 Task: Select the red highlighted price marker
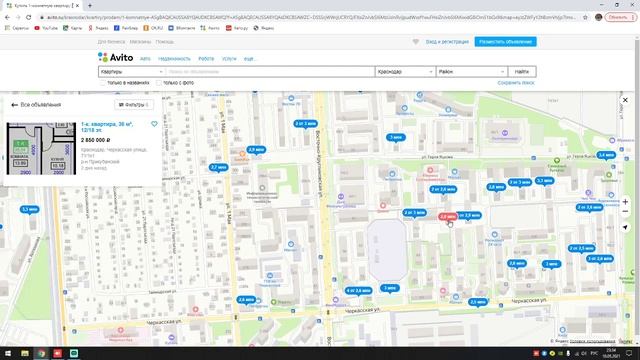tap(447, 216)
